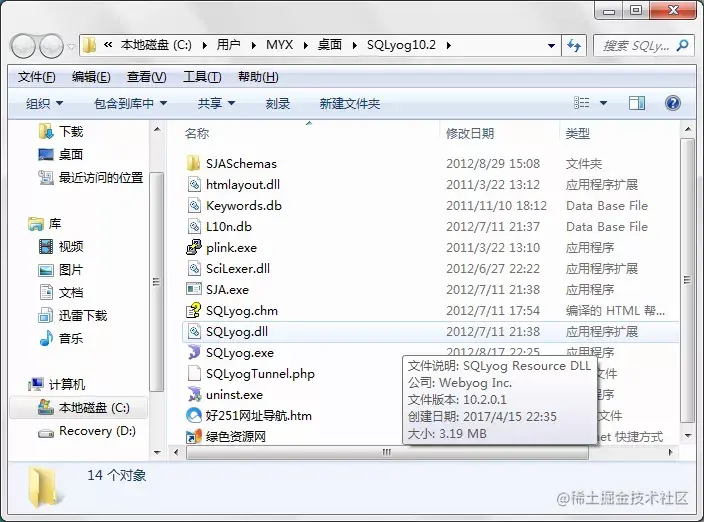Open the 组织 dropdown menu
Screen dimensions: 704x522
44,104
